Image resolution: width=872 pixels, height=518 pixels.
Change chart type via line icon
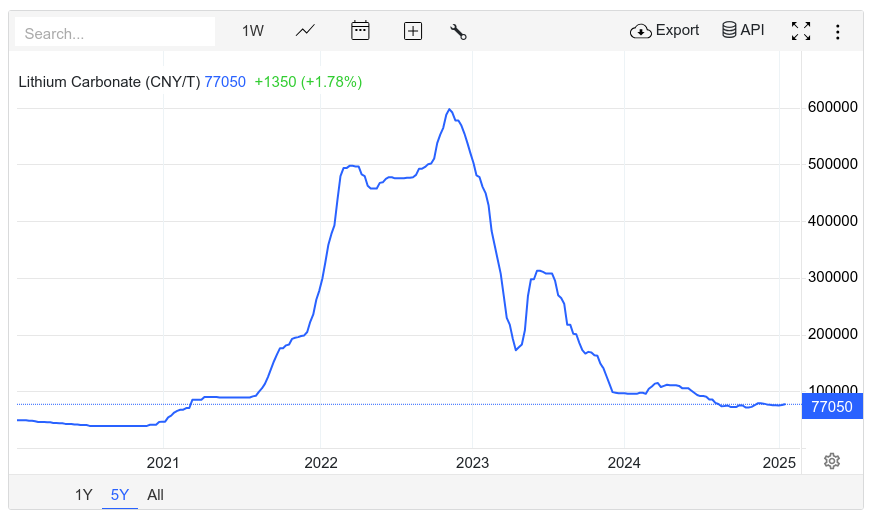[x=305, y=31]
